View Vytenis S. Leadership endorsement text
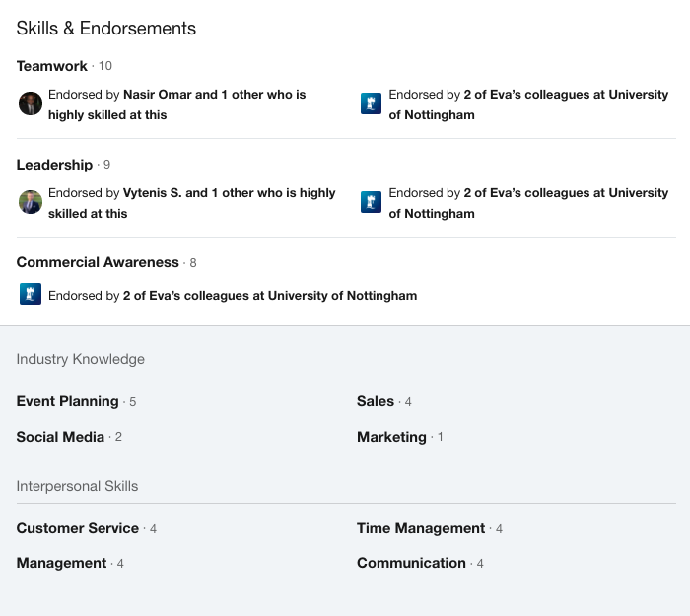690x616 pixels. [192, 203]
